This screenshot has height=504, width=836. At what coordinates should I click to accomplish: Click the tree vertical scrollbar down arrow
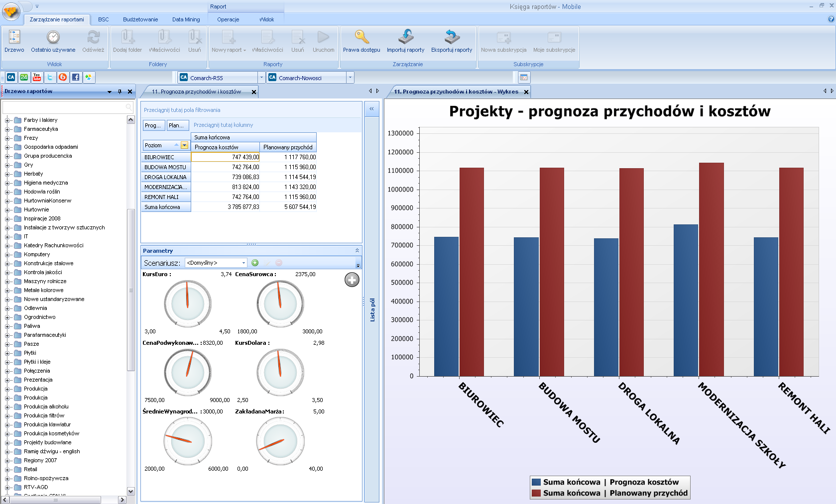coord(131,492)
